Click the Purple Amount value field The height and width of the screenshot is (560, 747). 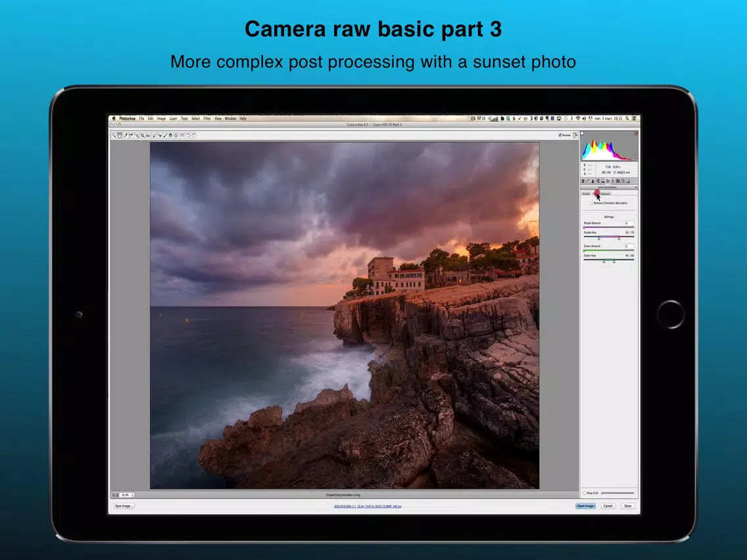point(629,223)
